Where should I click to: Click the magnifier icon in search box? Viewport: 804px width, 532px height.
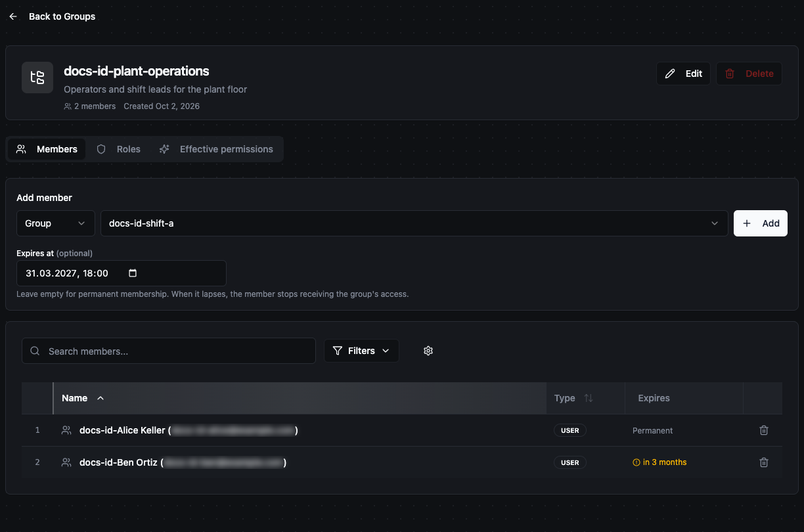click(x=35, y=351)
